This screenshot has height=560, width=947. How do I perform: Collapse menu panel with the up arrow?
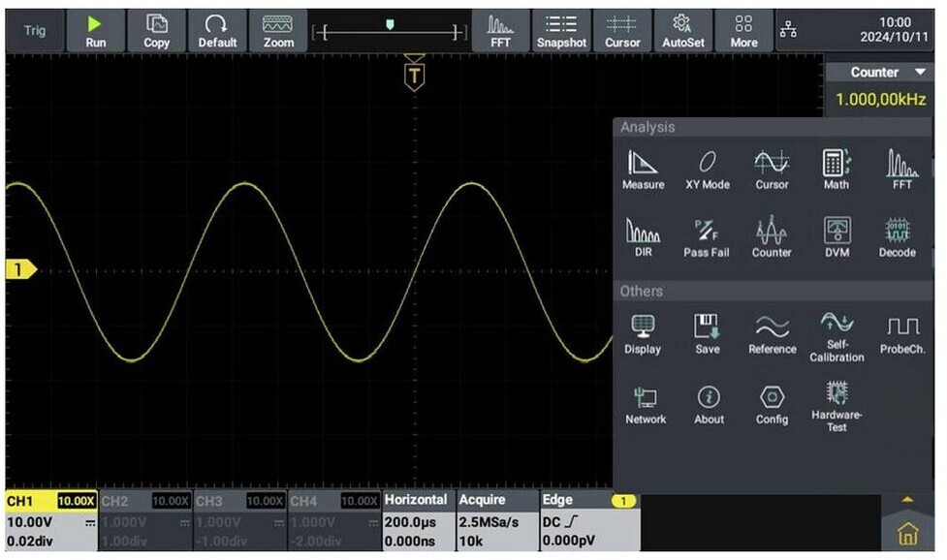[x=907, y=500]
